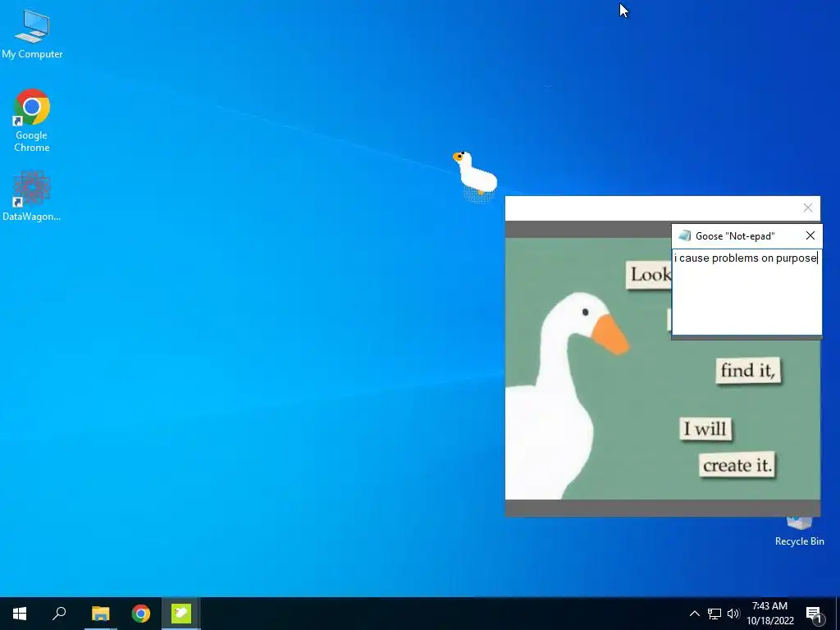Open File Explorer from the taskbar
The image size is (840, 630).
100,614
